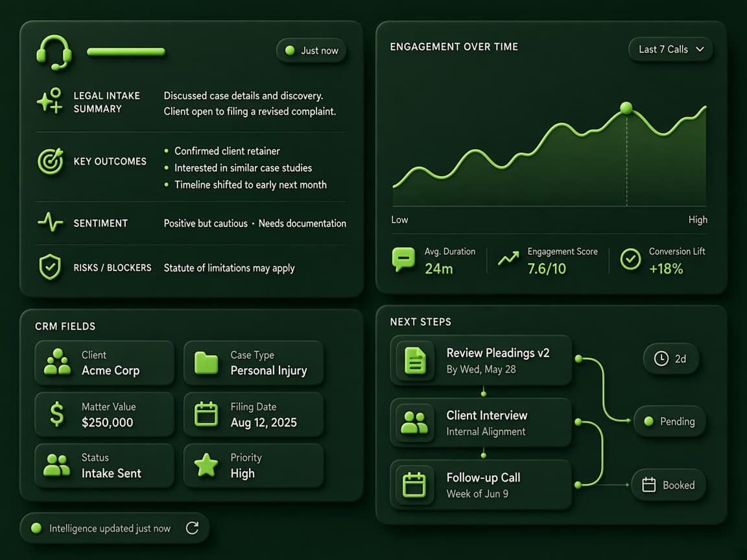Viewport: 747px width, 560px height.
Task: Click the pulse icon beside Sentiment
Action: [50, 222]
